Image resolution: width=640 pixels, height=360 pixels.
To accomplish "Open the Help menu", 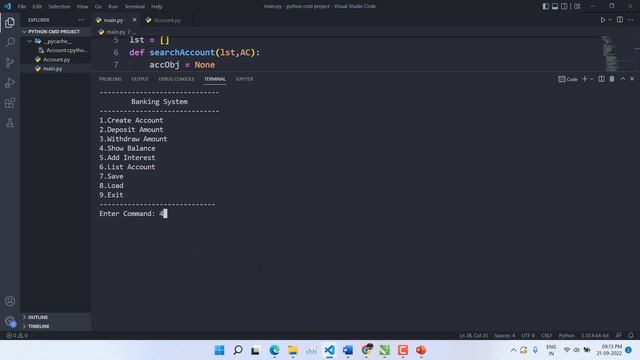I will click(157, 6).
